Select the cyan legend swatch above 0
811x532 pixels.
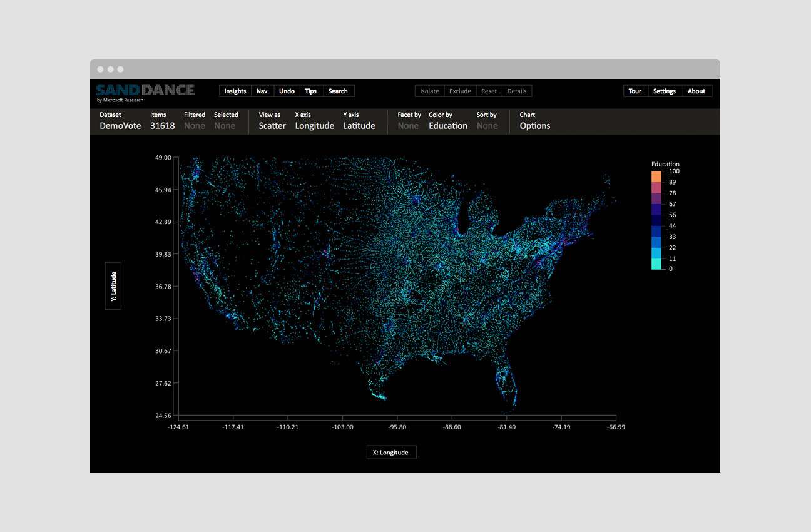(656, 264)
